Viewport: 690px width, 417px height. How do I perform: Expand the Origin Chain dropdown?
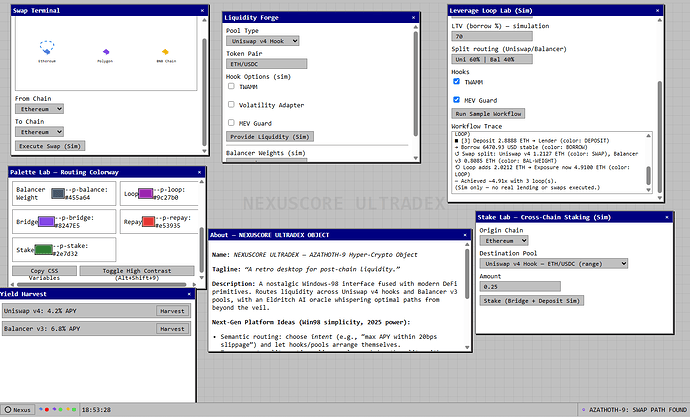(x=506, y=241)
